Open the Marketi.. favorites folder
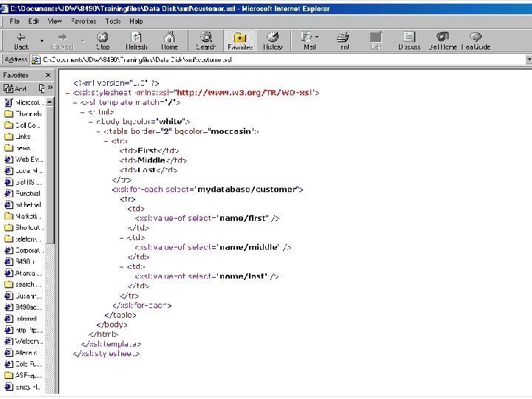The width and height of the screenshot is (532, 399). click(23, 216)
